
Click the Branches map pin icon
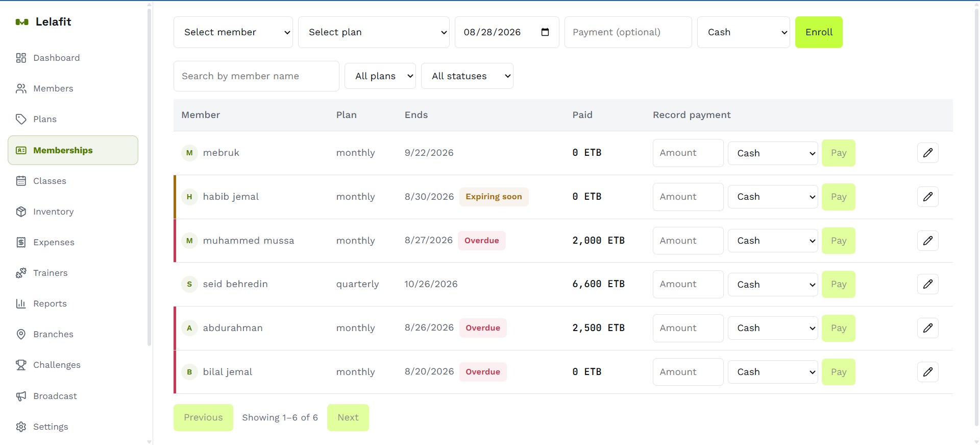click(x=21, y=334)
